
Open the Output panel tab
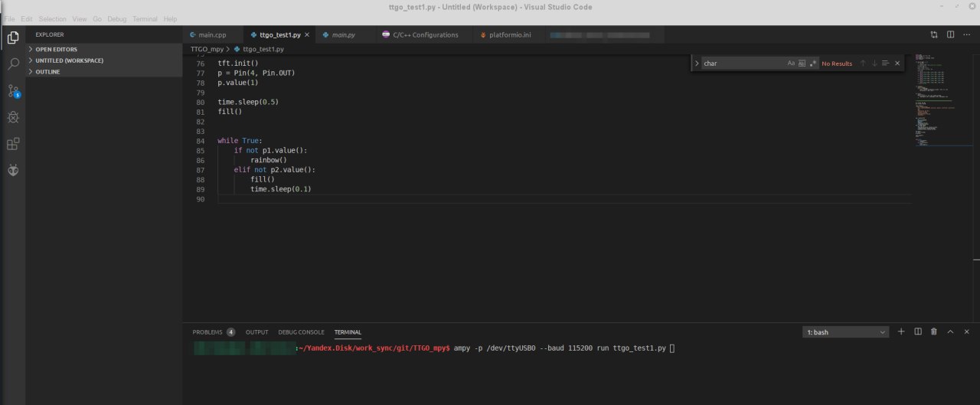256,332
